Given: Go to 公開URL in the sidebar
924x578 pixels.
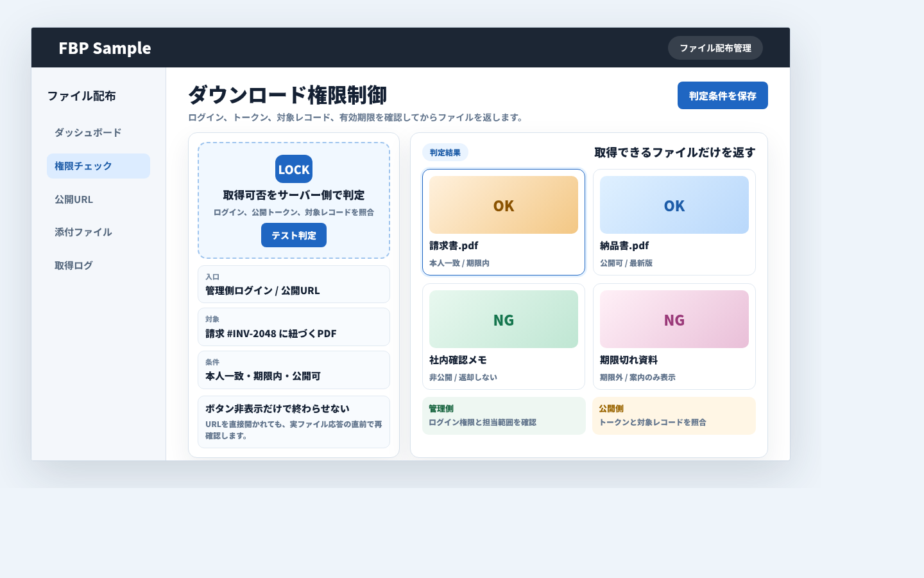Looking at the screenshot, I should click(98, 199).
